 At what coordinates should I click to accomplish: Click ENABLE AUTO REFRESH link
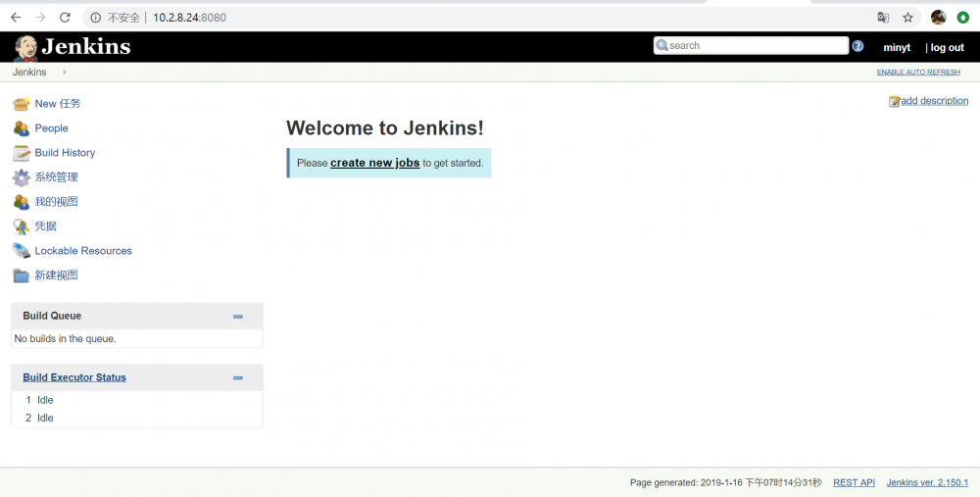[x=918, y=72]
